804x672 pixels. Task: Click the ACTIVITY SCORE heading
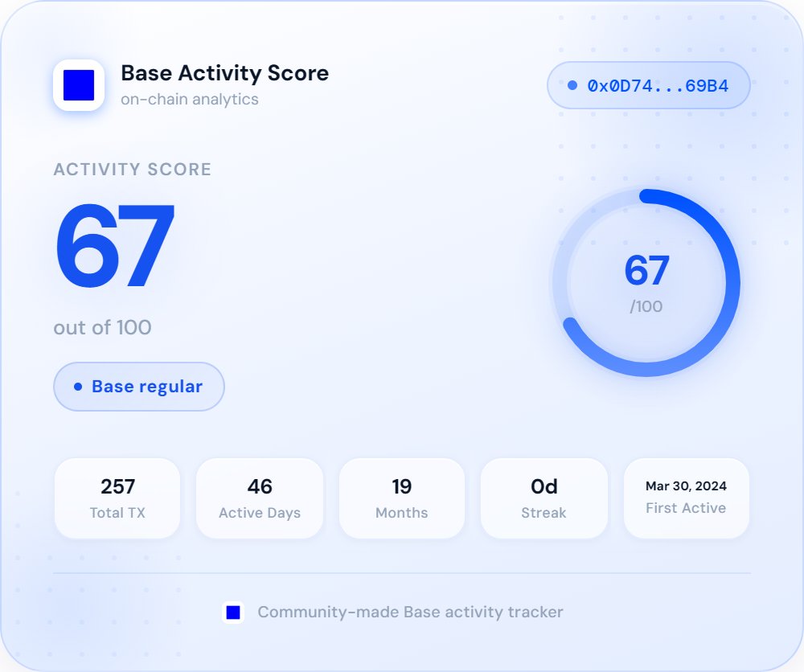coord(133,170)
